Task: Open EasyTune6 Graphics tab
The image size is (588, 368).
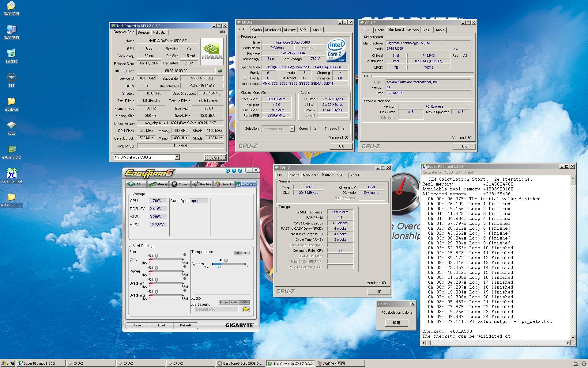Action: tap(202, 184)
